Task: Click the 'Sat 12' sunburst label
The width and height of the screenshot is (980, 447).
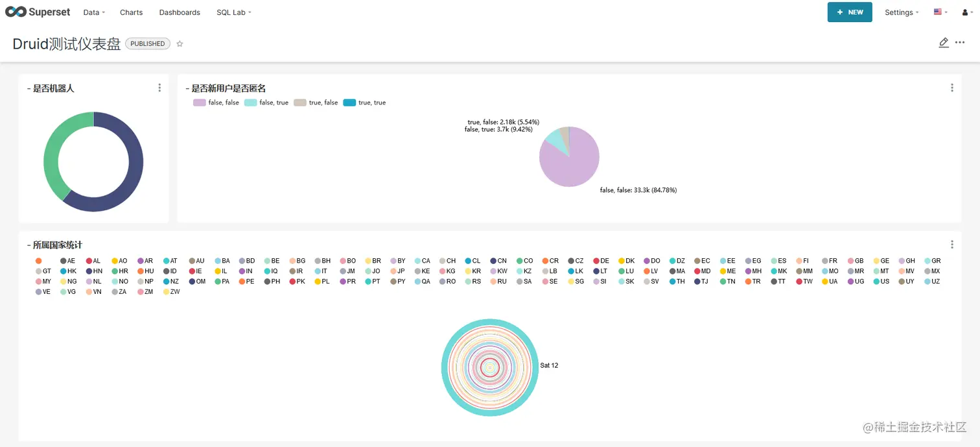Action: [x=549, y=365]
